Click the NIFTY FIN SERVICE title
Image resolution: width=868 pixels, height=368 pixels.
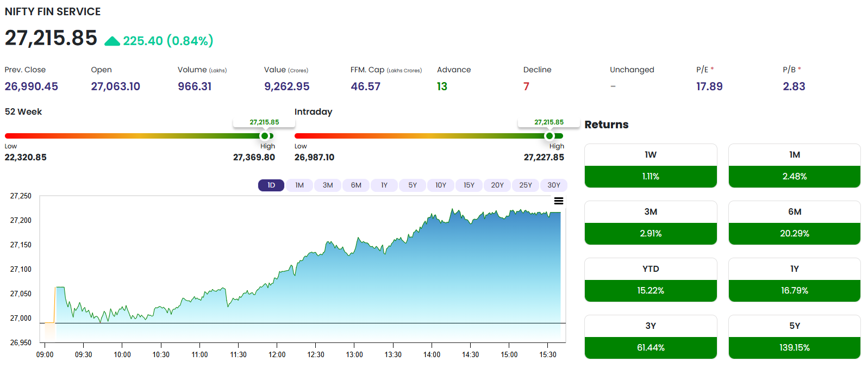pyautogui.click(x=53, y=11)
